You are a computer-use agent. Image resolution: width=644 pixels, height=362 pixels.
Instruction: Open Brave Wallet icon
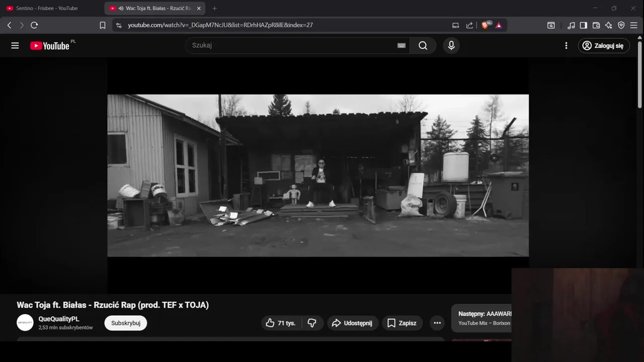pyautogui.click(x=596, y=25)
